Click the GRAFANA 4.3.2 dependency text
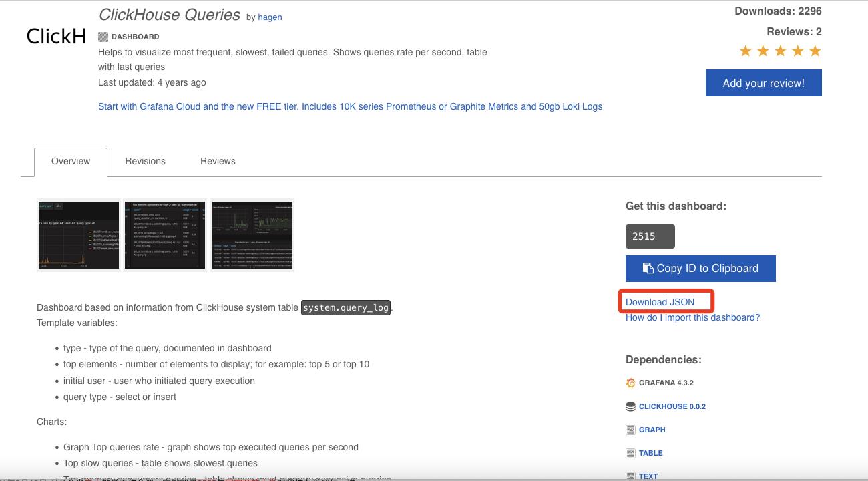This screenshot has width=868, height=481. 666,383
